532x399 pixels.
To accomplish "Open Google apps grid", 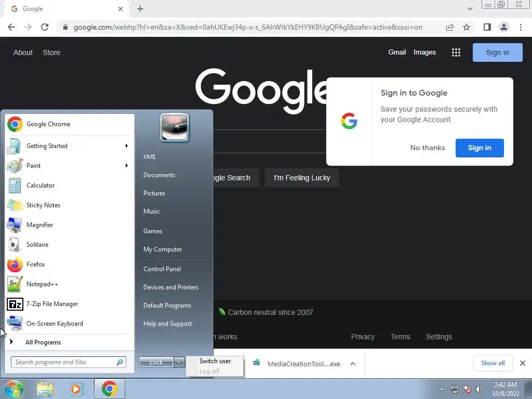I will [x=456, y=52].
